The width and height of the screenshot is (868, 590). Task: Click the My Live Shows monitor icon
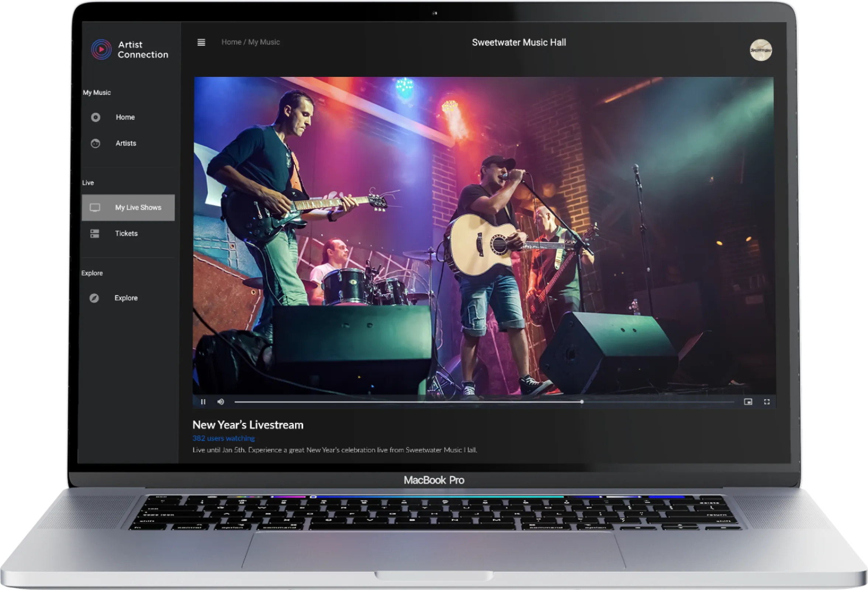coord(95,208)
